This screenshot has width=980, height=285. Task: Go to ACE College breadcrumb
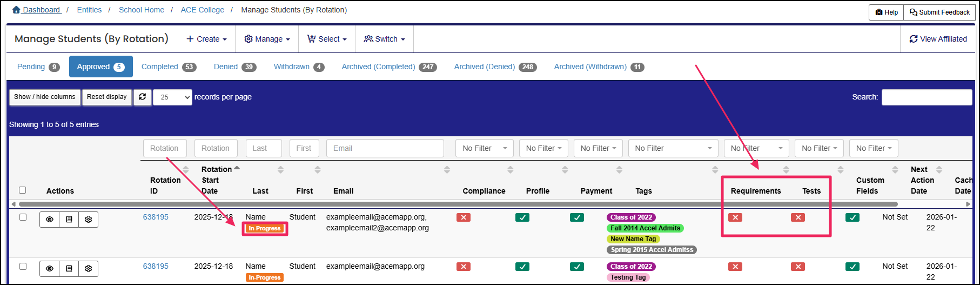tap(203, 10)
